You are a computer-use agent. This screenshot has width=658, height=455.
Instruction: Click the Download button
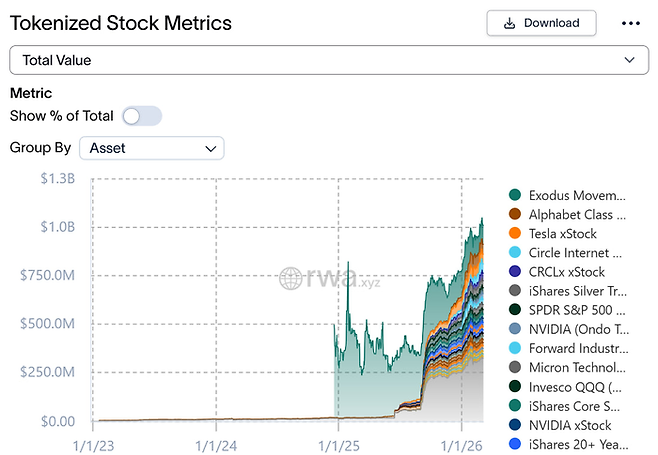(541, 23)
